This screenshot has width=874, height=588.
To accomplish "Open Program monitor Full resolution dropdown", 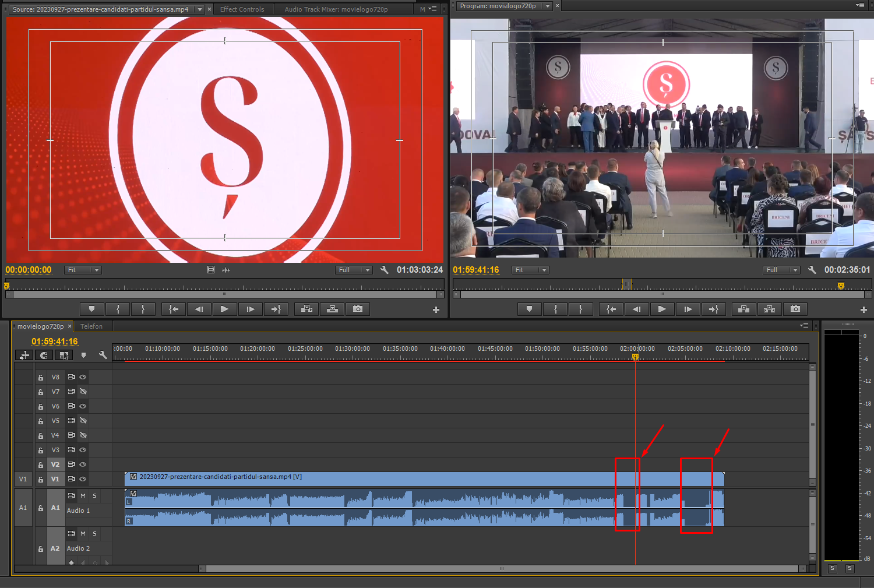I will (x=781, y=270).
